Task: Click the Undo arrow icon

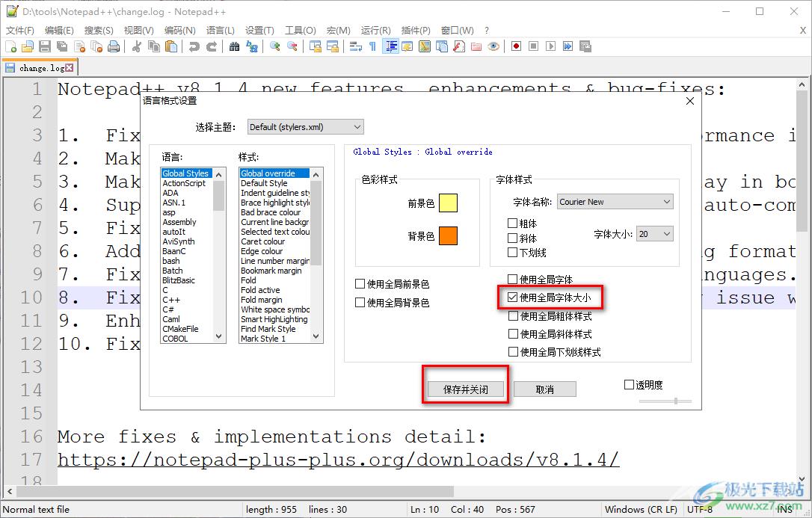Action: [x=194, y=46]
